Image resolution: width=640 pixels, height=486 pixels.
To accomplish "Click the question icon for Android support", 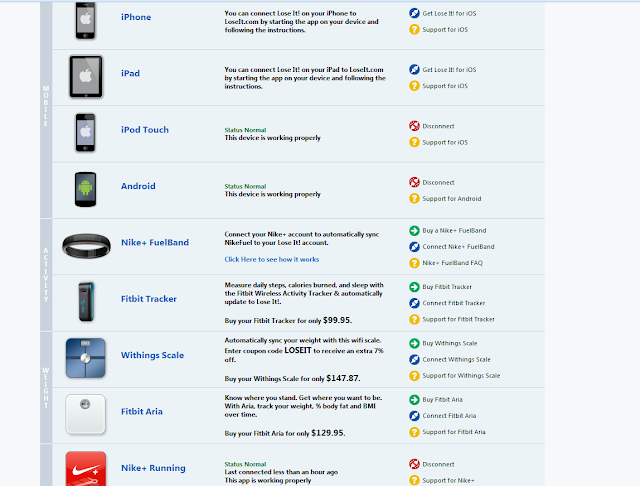I will (414, 198).
